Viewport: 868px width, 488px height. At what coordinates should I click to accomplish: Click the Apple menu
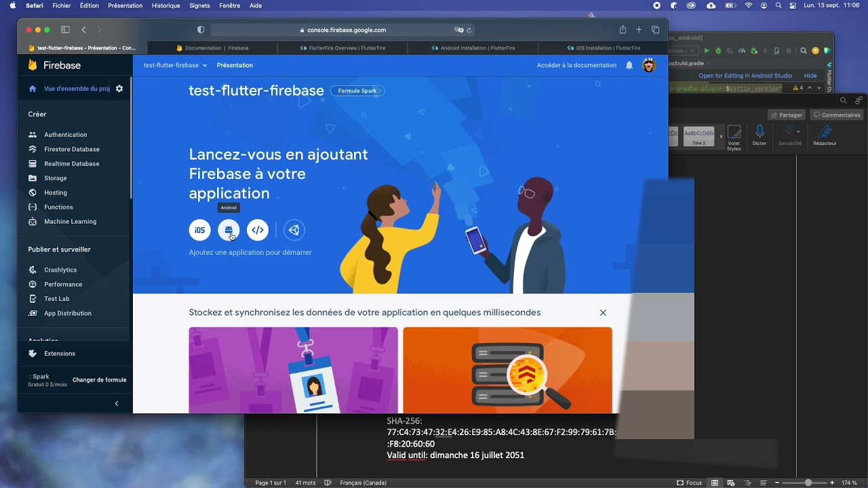click(x=13, y=5)
